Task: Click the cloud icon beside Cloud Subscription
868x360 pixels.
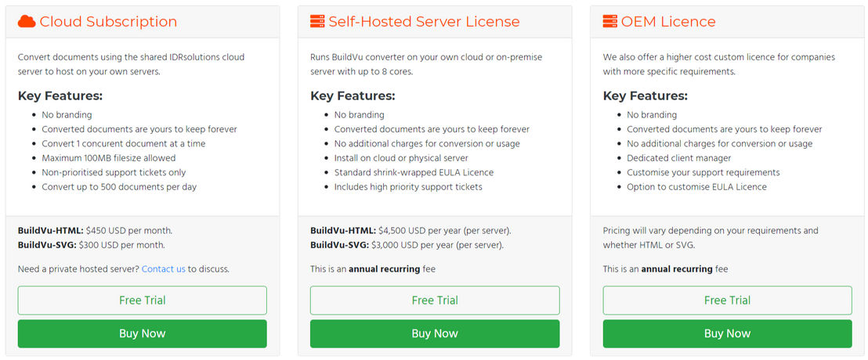Action: (27, 22)
